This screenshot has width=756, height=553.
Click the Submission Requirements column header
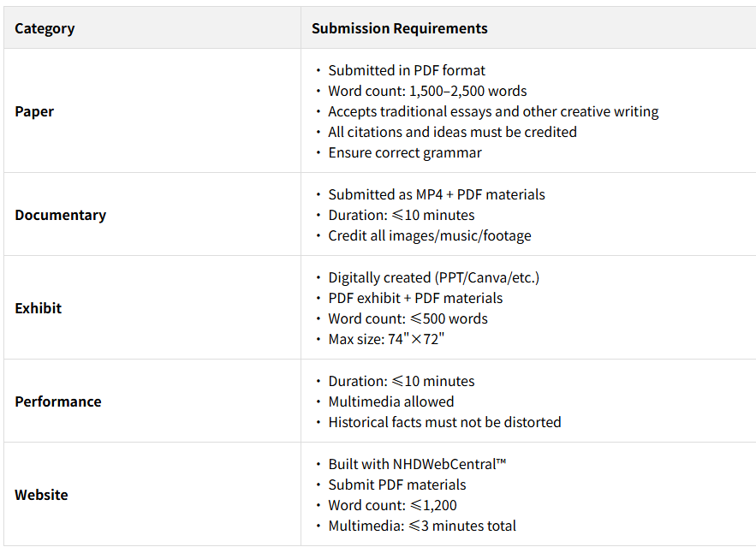(399, 28)
